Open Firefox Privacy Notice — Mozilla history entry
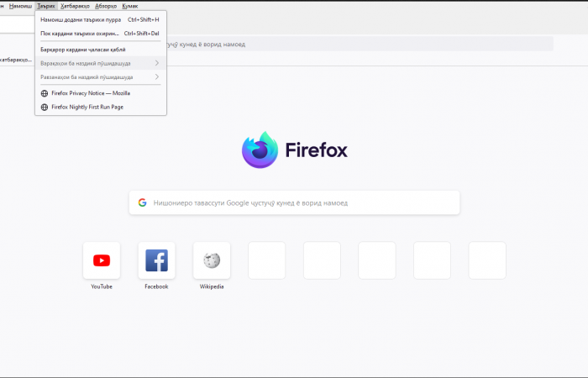Viewport: 588px width, 378px height. click(x=101, y=93)
